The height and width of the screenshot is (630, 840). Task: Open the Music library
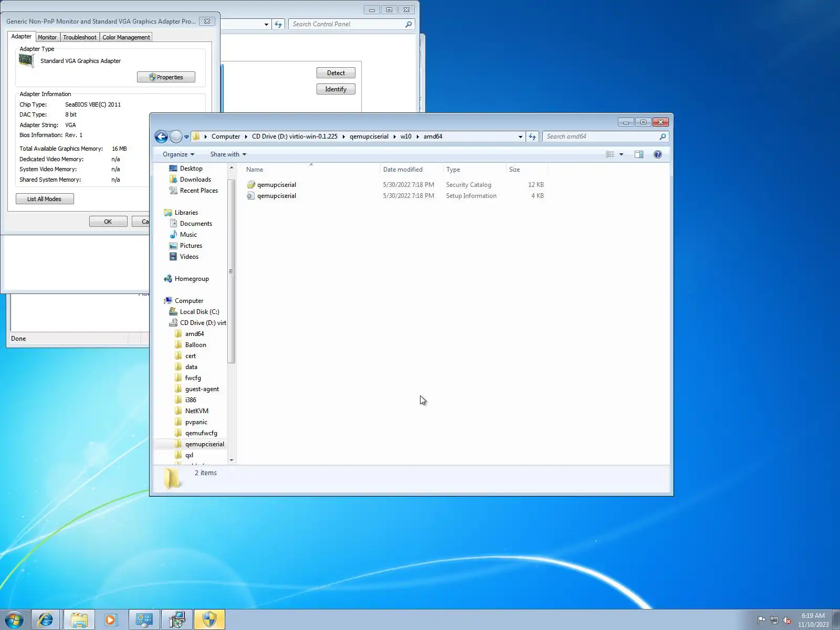coord(183,235)
